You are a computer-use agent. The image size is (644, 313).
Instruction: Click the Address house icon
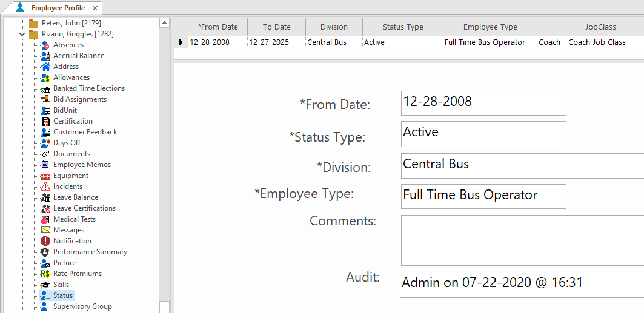coord(45,67)
